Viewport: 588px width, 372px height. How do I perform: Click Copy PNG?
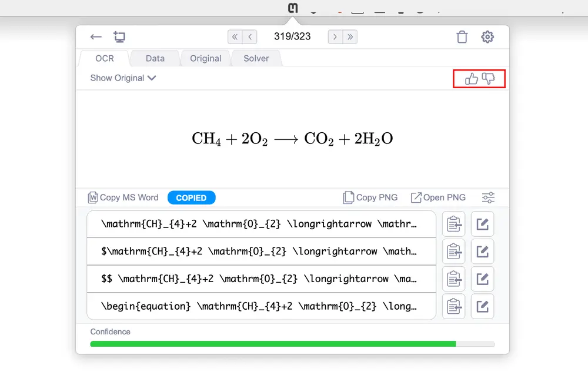click(370, 197)
